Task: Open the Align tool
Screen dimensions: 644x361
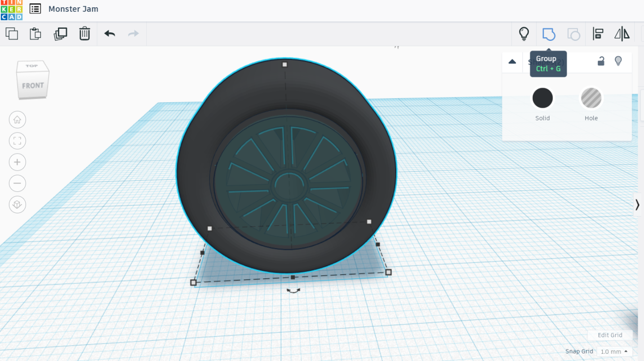Action: (598, 34)
